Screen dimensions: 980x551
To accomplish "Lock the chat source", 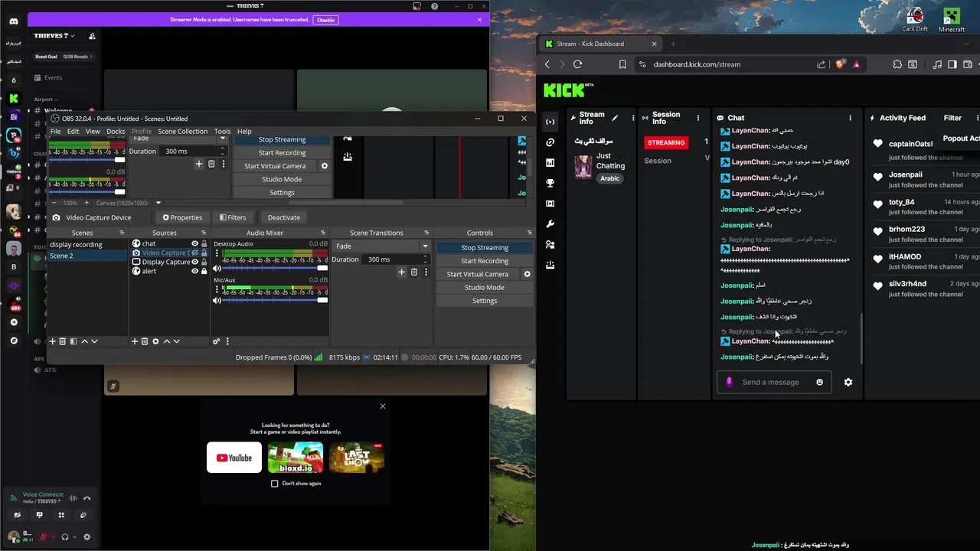I will pyautogui.click(x=204, y=243).
